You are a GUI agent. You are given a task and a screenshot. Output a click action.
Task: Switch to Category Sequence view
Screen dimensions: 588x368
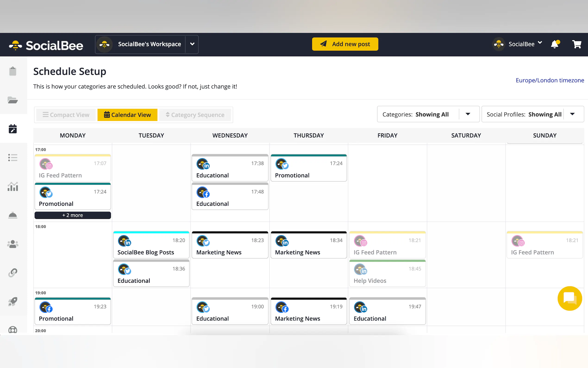195,115
